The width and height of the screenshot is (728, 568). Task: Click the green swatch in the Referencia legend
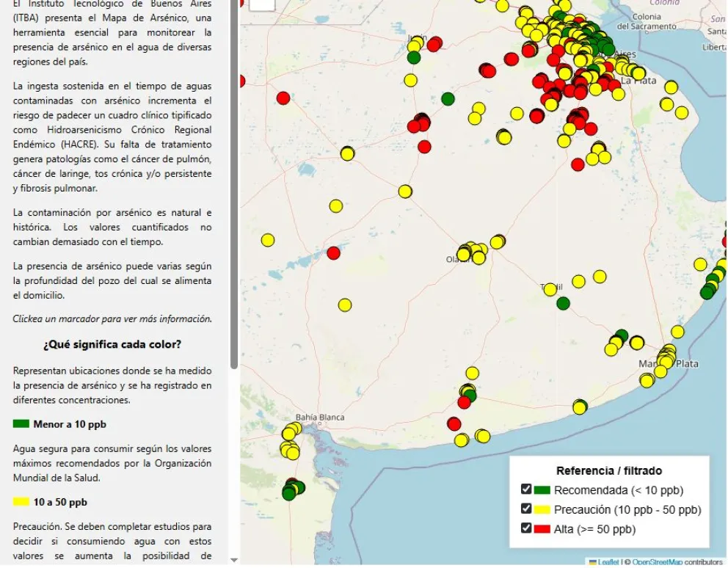click(542, 490)
